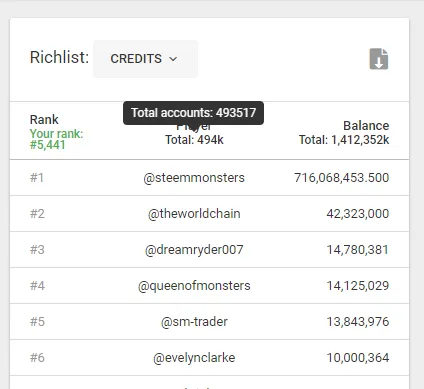This screenshot has width=424, height=389.
Task: Click the Balance column header
Action: click(x=366, y=126)
